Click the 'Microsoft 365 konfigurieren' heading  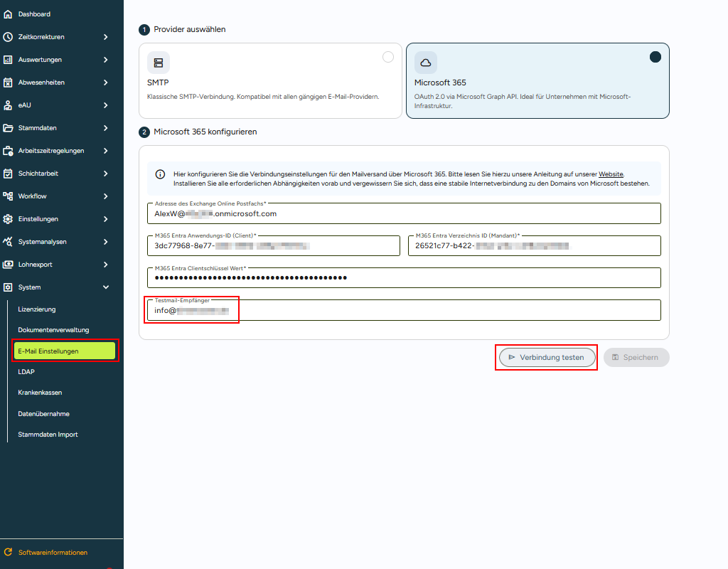(x=205, y=132)
